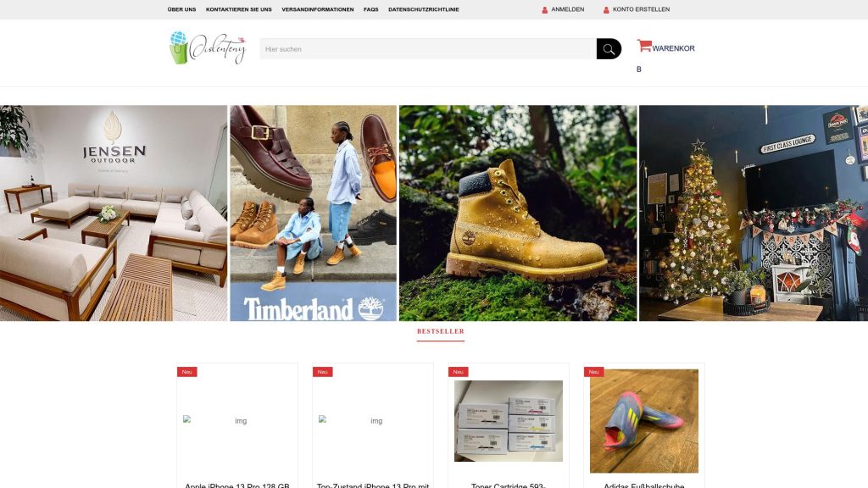The width and height of the screenshot is (868, 488).
Task: Open the Timberland boot in forest banner
Action: pos(518,213)
